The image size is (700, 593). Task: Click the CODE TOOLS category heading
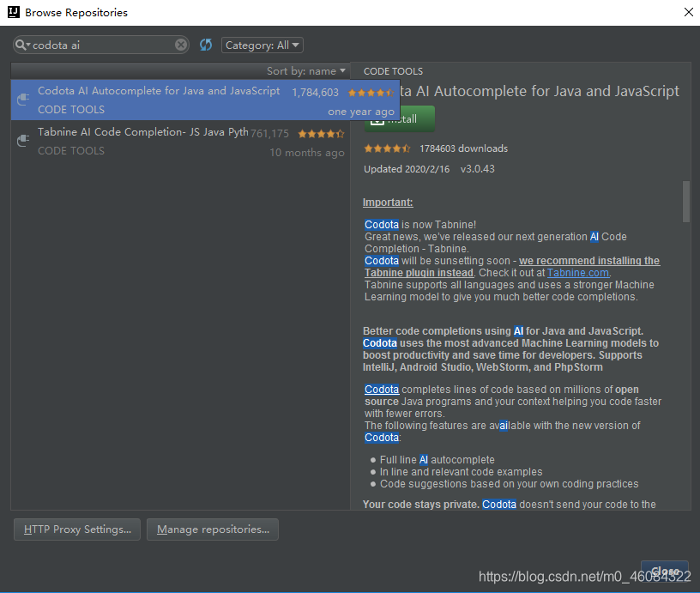click(393, 71)
